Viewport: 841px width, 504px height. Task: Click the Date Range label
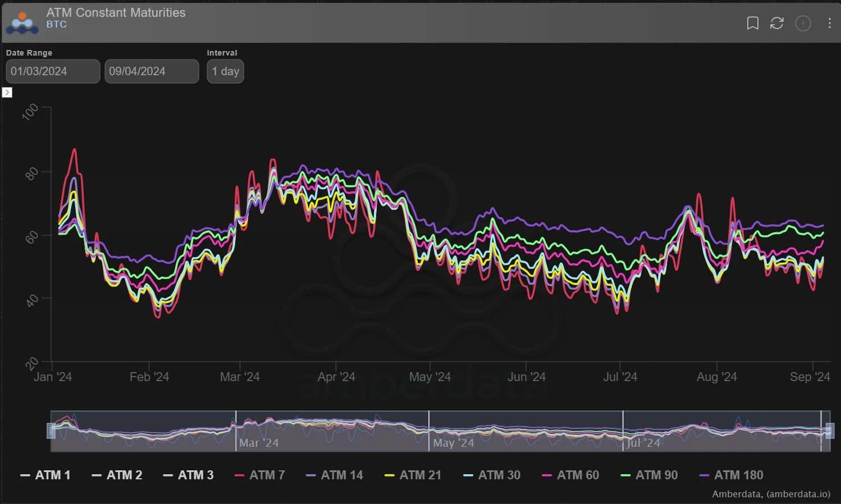click(29, 53)
